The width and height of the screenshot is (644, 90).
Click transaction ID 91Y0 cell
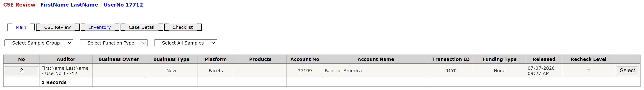[x=451, y=71]
